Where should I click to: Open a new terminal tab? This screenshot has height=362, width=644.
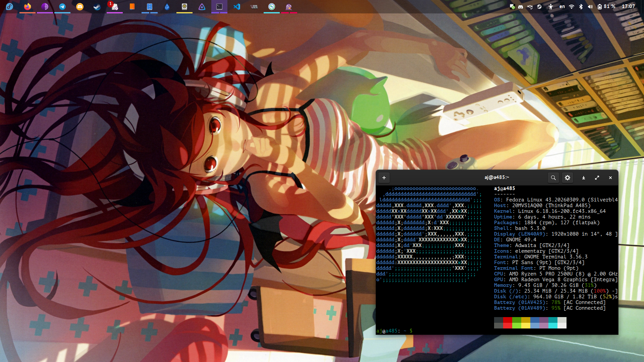pyautogui.click(x=384, y=178)
